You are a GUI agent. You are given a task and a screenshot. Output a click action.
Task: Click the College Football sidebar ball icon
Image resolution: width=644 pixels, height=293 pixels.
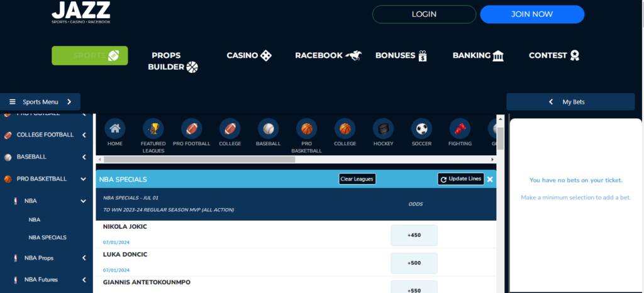tap(8, 135)
